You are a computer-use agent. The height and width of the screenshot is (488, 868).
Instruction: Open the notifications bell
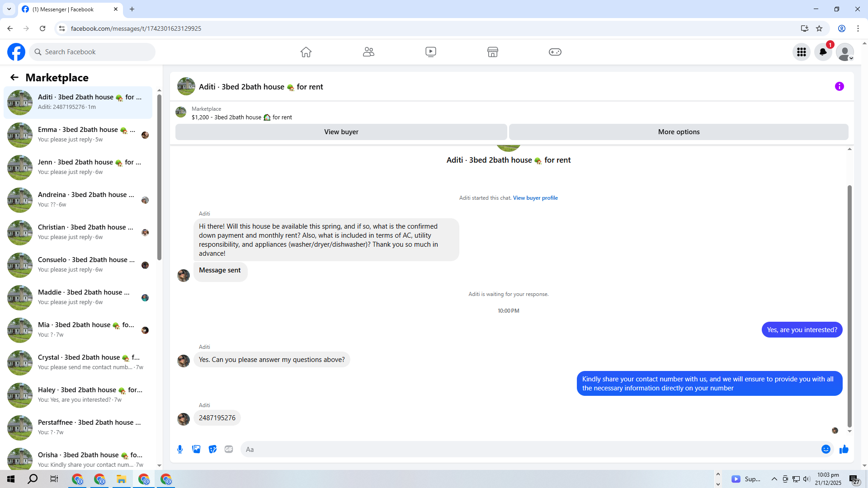pos(823,52)
